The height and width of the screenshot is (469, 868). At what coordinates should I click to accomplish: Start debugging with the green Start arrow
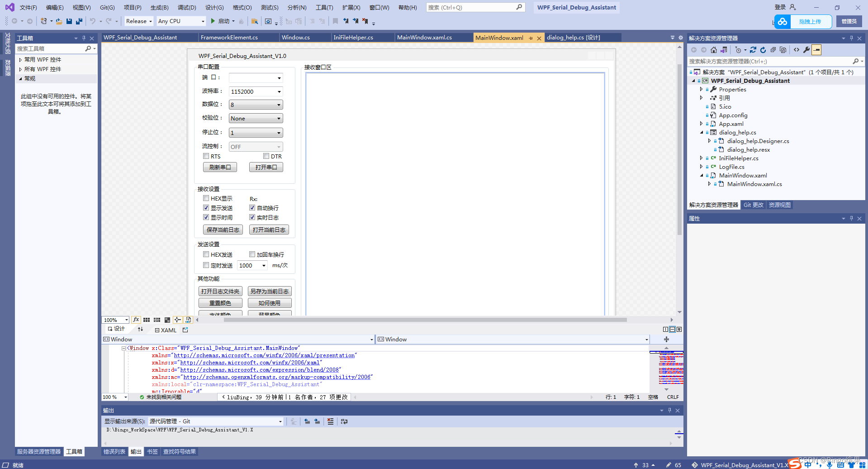[212, 21]
